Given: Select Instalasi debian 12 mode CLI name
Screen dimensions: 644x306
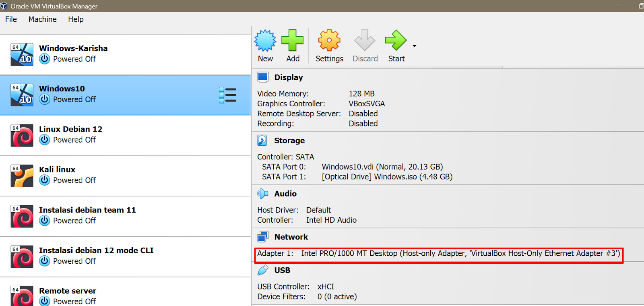Looking at the screenshot, I should pos(96,250).
